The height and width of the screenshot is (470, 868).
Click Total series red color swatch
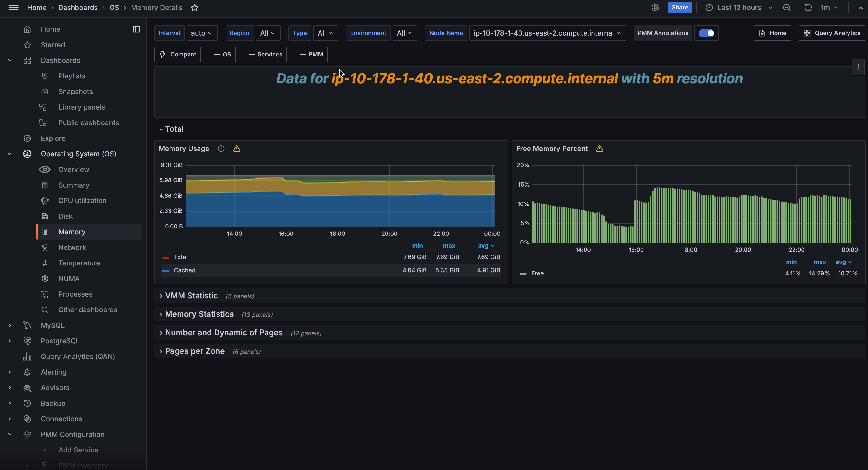[165, 257]
